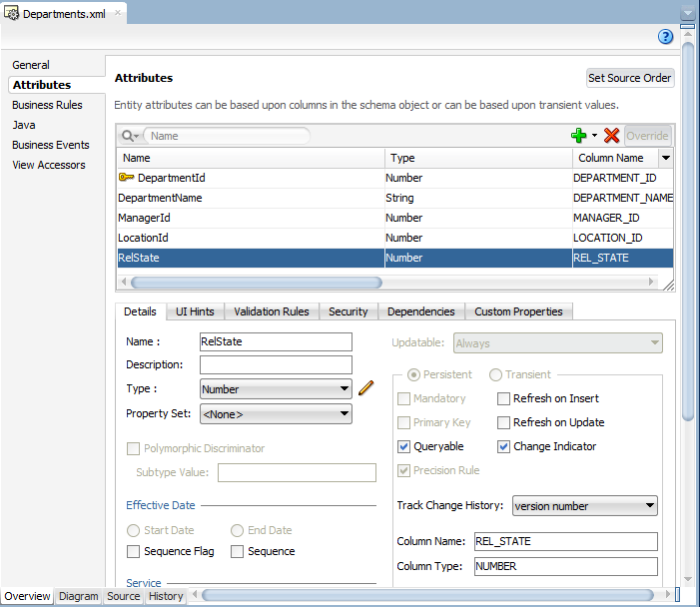Uncheck the Change Indicator checkbox

[503, 446]
